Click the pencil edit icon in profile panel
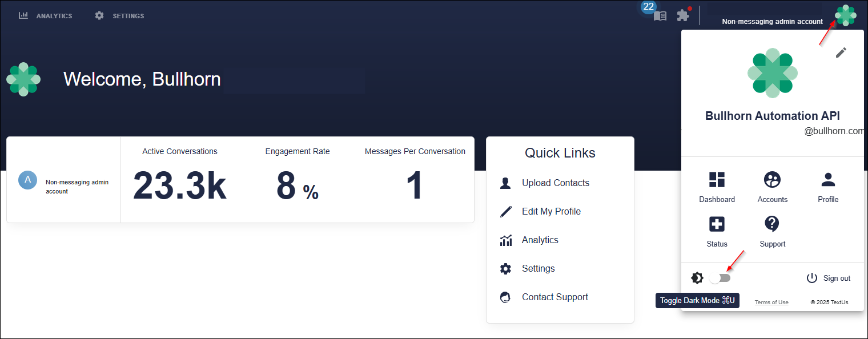868x339 pixels. (x=841, y=53)
